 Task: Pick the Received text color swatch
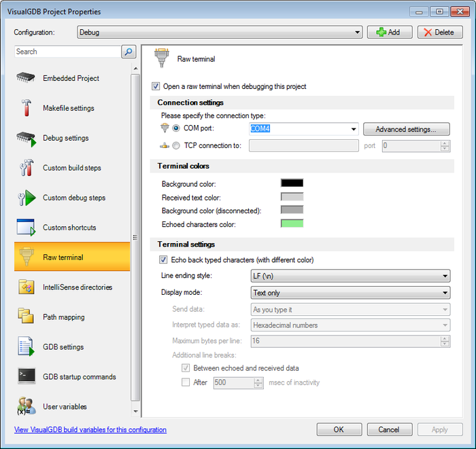pos(292,197)
